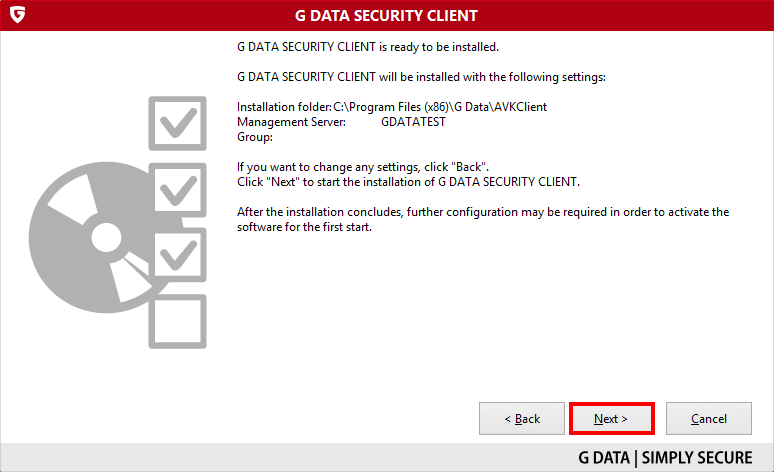
Task: Click the 'ready to be installed' message
Action: click(x=368, y=47)
